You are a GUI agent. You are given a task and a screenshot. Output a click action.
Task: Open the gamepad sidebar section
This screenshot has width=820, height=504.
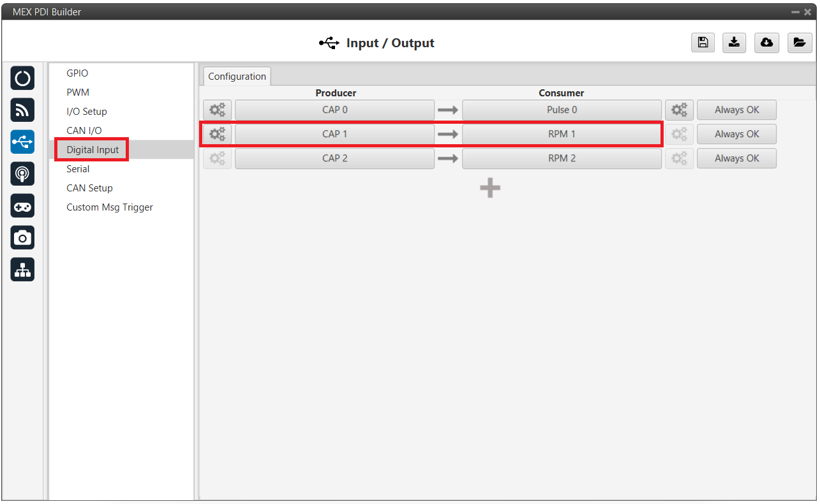[x=22, y=206]
